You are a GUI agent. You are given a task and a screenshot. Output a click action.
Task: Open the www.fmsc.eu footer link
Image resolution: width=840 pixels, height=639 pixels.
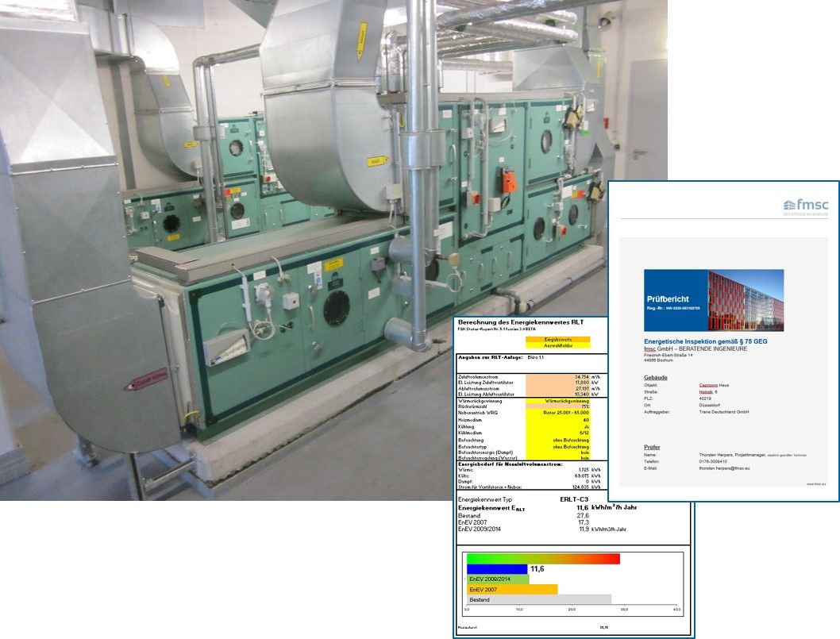point(816,483)
